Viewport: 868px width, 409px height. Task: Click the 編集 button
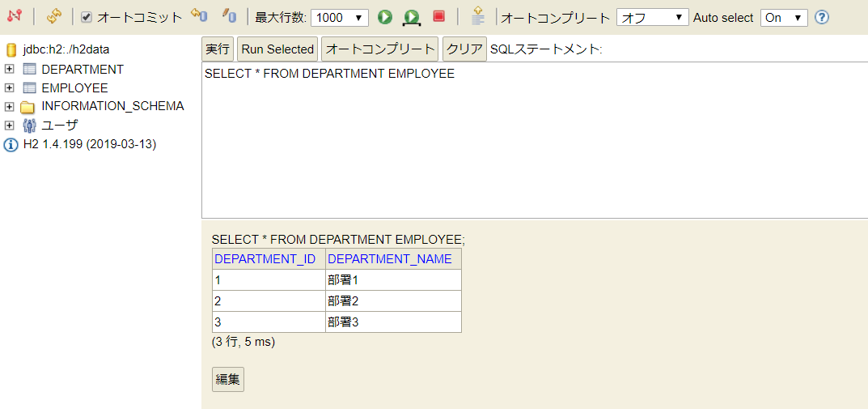point(228,379)
